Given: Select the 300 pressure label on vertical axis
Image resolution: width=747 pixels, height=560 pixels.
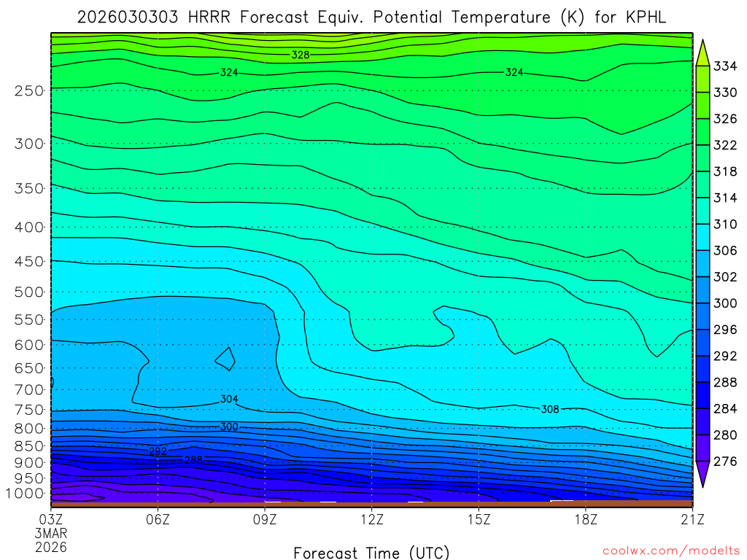Looking at the screenshot, I should (29, 144).
